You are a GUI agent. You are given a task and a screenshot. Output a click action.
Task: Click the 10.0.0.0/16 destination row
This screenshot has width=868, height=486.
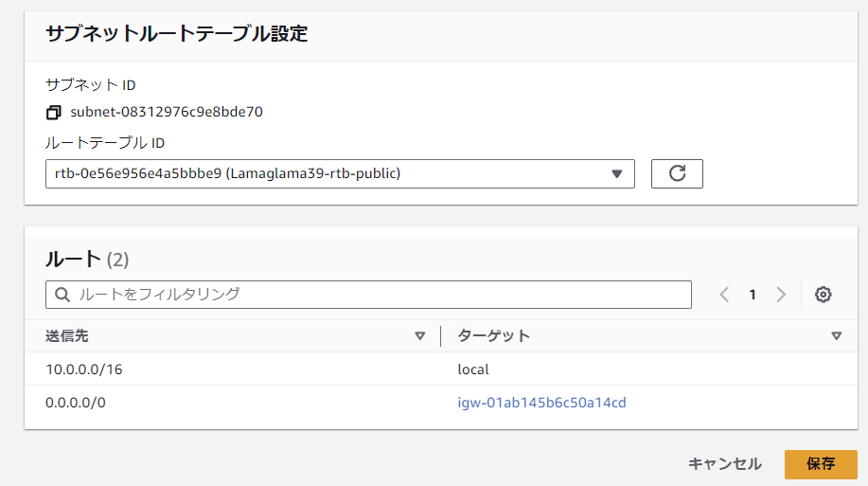441,369
